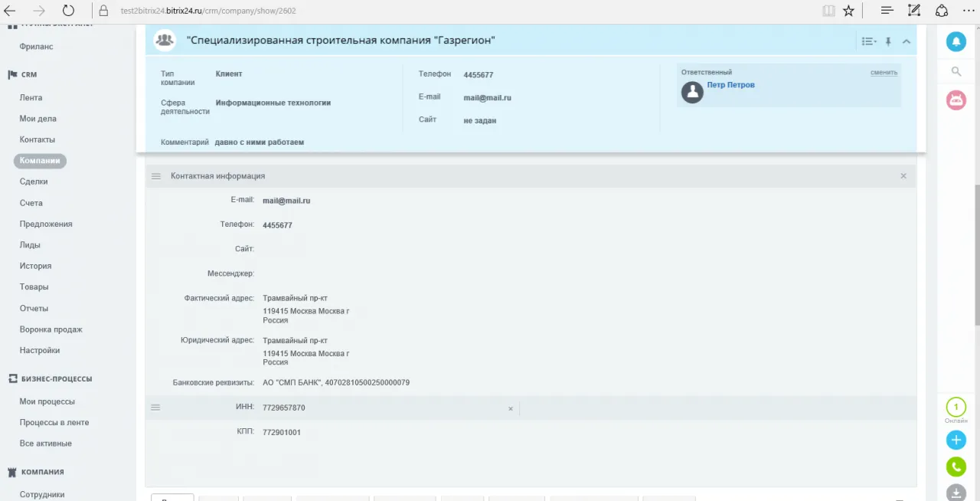Click the drag handle beside Контактная информация
Viewport: 980px width, 501px height.
156,176
